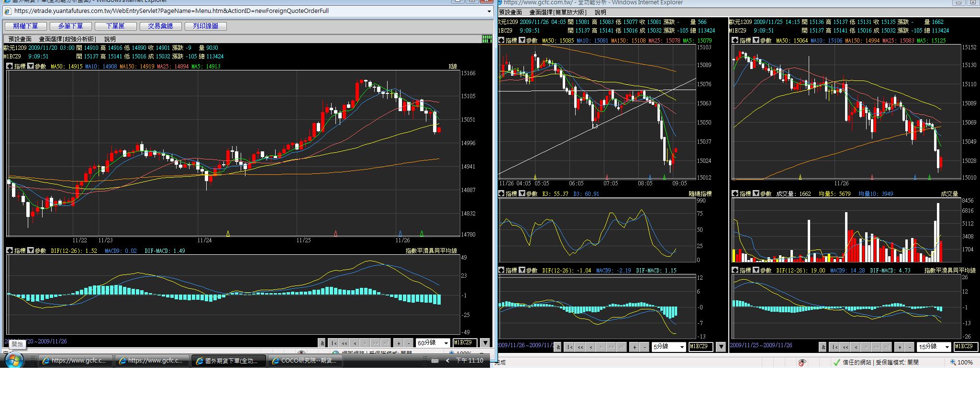
Task: Click M1ECZ9 symbol field of 15分線 chart
Action: click(966, 347)
